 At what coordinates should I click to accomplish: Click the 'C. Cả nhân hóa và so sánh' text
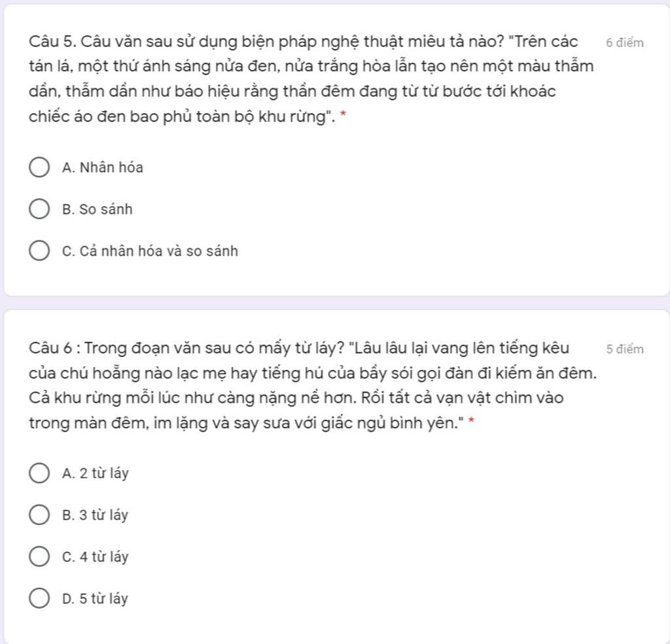coord(150,251)
